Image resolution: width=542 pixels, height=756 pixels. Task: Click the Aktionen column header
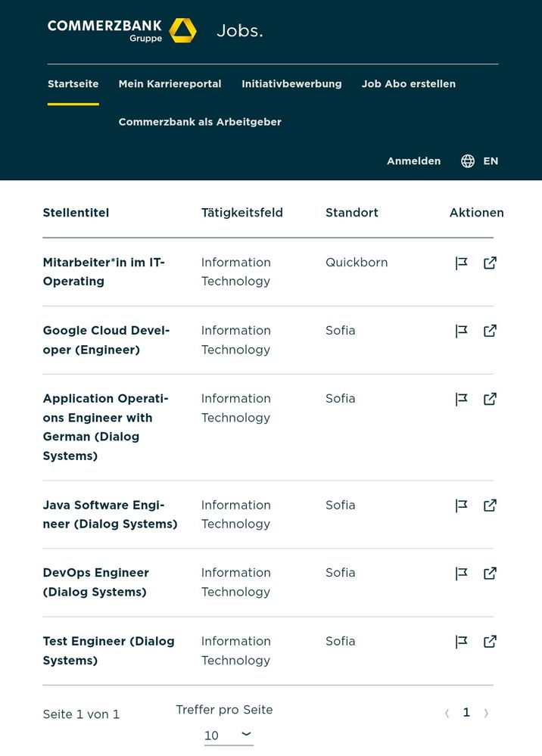tap(476, 213)
